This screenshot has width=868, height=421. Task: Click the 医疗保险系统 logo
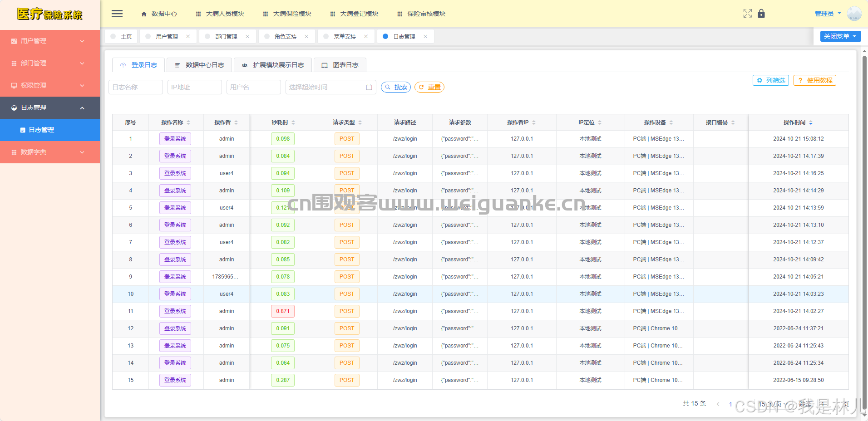click(50, 14)
